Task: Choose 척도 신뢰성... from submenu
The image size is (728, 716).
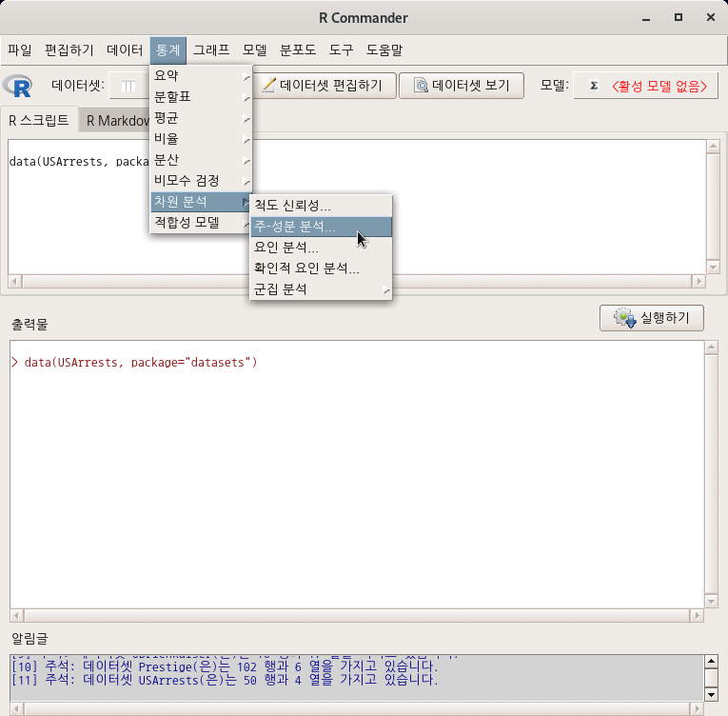Action: pos(322,206)
